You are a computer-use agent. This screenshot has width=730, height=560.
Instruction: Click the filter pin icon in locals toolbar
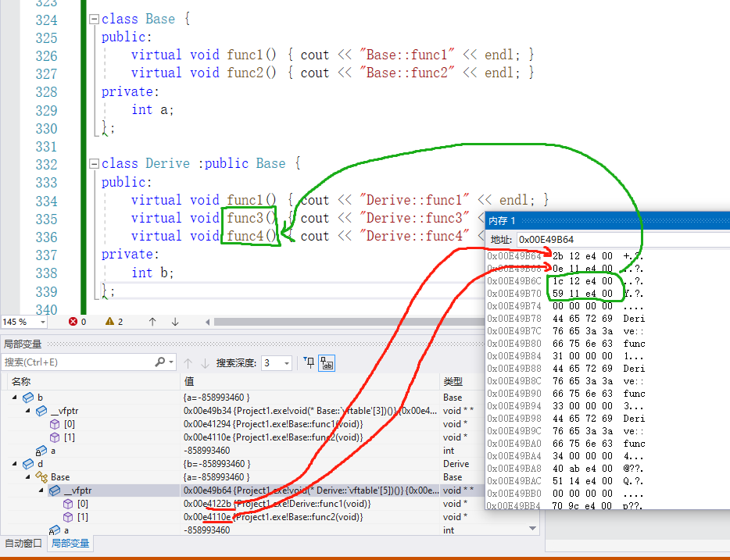(x=309, y=363)
